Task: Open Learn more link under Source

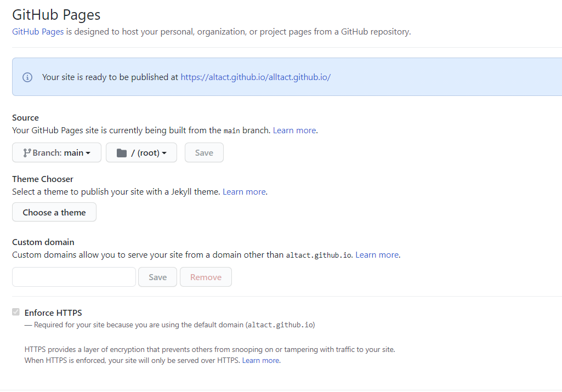Action: [294, 130]
